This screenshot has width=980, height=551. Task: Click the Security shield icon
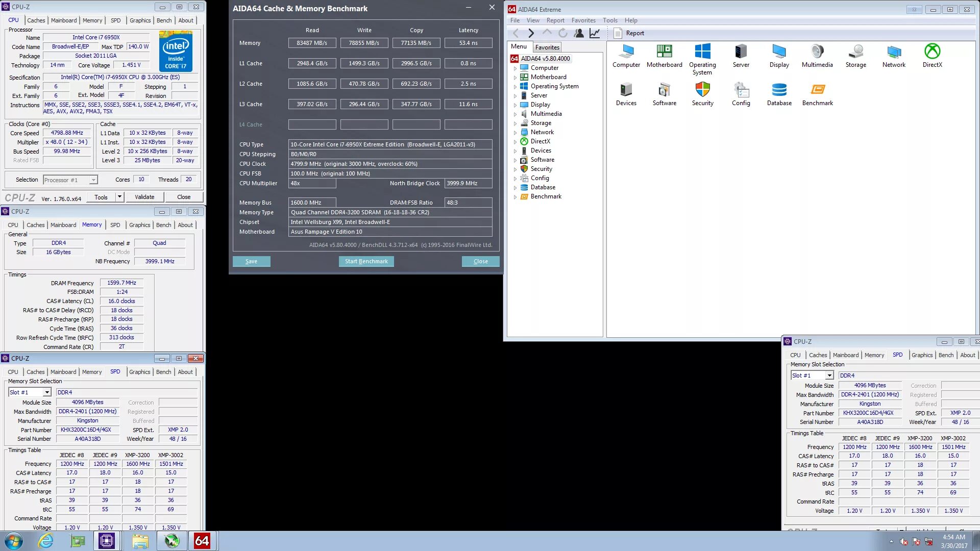[702, 94]
